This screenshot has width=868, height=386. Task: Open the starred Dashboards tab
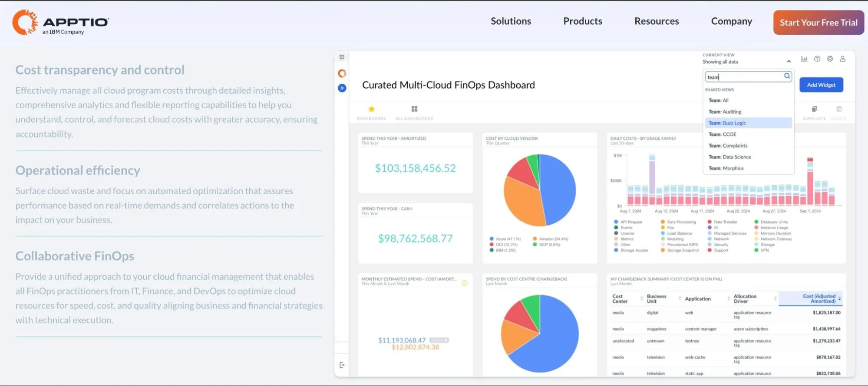pos(371,112)
